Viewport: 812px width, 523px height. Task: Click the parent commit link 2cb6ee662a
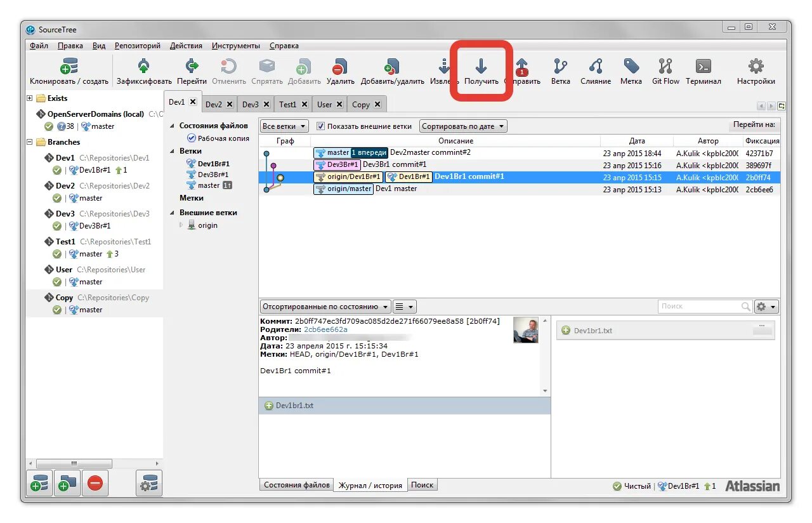pos(325,329)
